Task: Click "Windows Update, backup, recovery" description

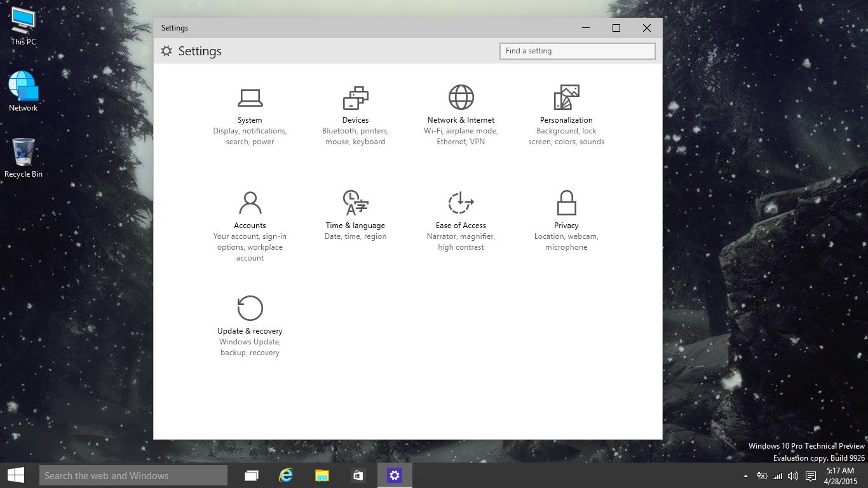Action: tap(250, 347)
